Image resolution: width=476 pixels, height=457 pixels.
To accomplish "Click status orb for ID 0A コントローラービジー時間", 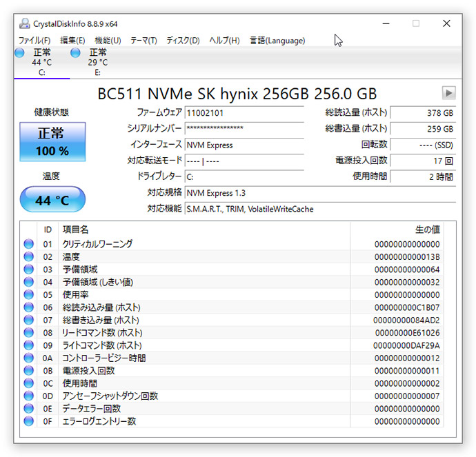I will tap(29, 358).
